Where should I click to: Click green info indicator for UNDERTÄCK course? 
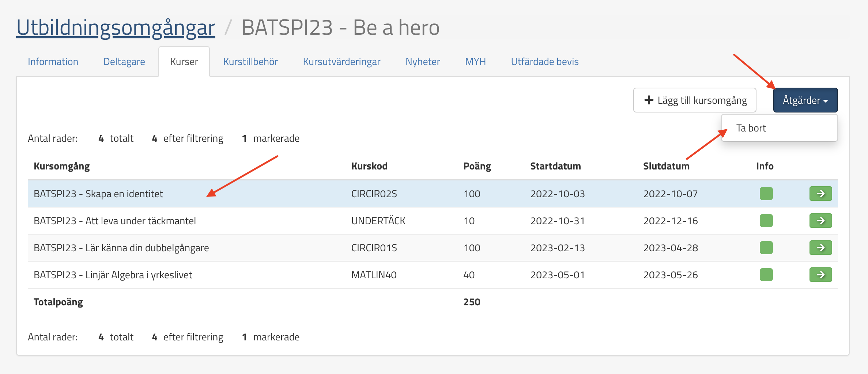pos(766,221)
